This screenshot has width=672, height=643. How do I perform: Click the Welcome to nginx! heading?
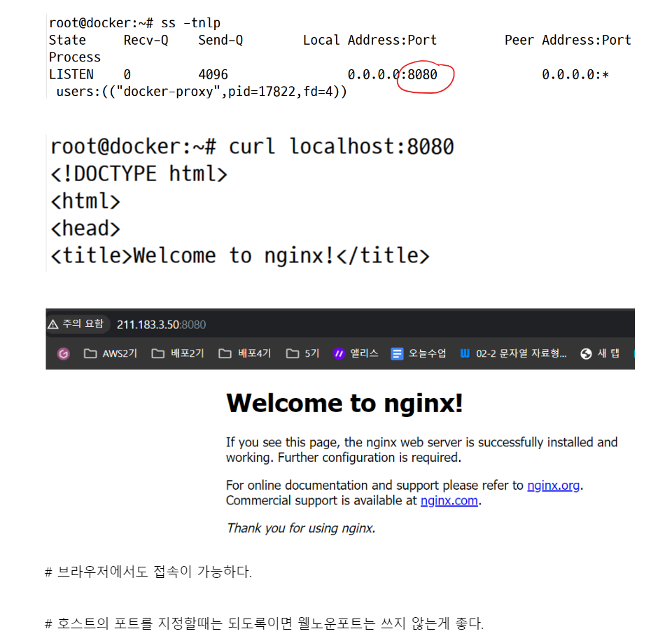tap(344, 403)
